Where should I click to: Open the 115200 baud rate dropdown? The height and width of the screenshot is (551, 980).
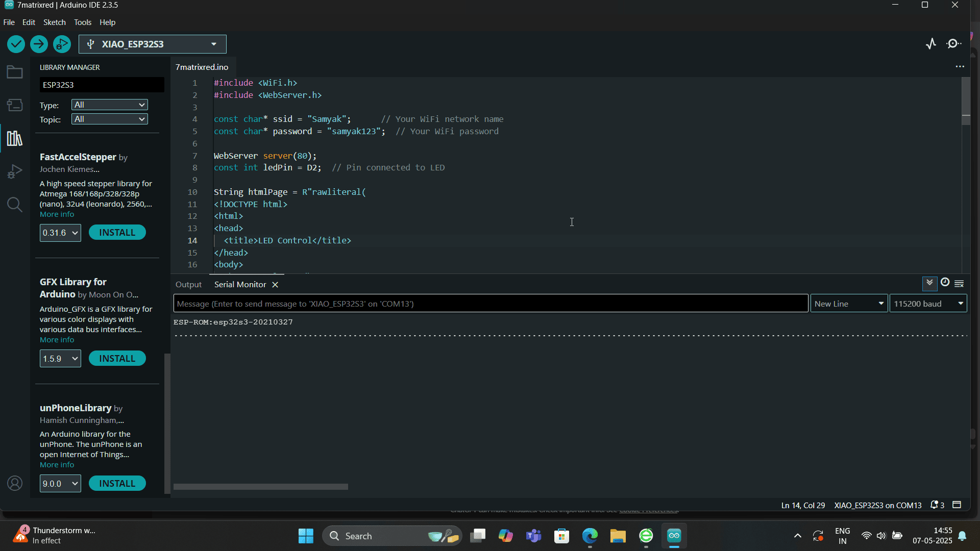[928, 304]
